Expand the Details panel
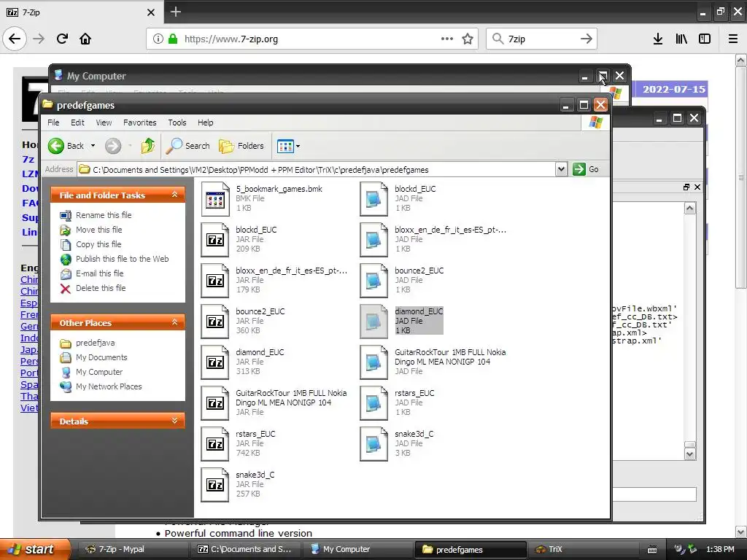This screenshot has height=560, width=747. tap(175, 421)
